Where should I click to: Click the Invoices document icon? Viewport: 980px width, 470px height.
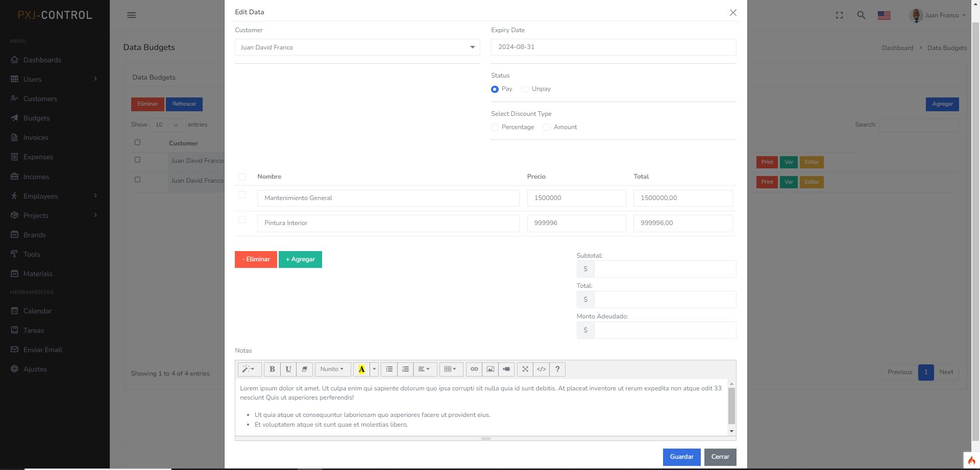tap(14, 137)
